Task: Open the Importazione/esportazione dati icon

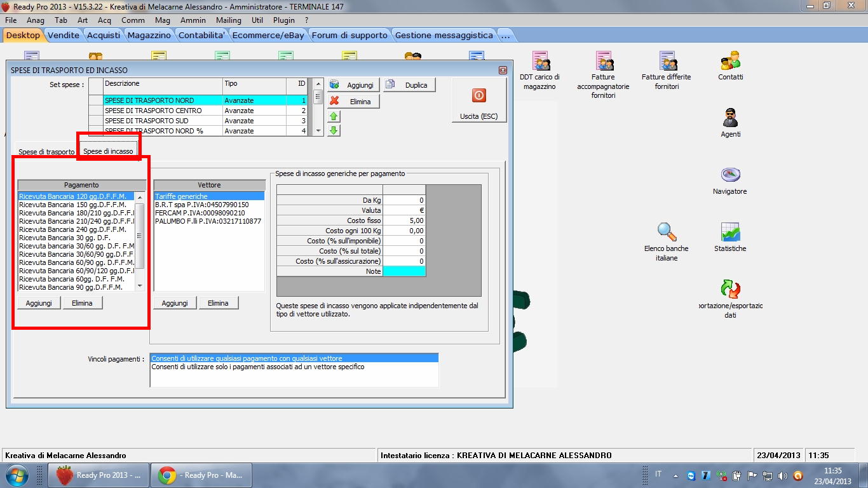Action: click(x=730, y=299)
